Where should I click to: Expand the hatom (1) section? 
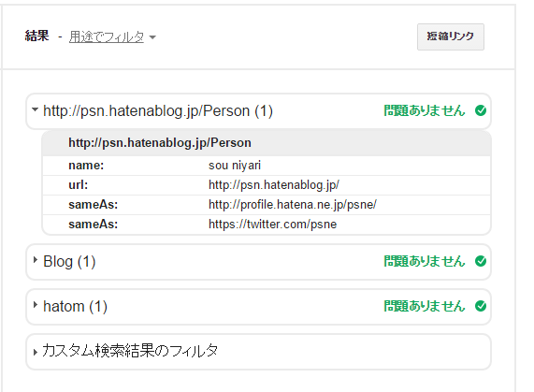point(36,305)
